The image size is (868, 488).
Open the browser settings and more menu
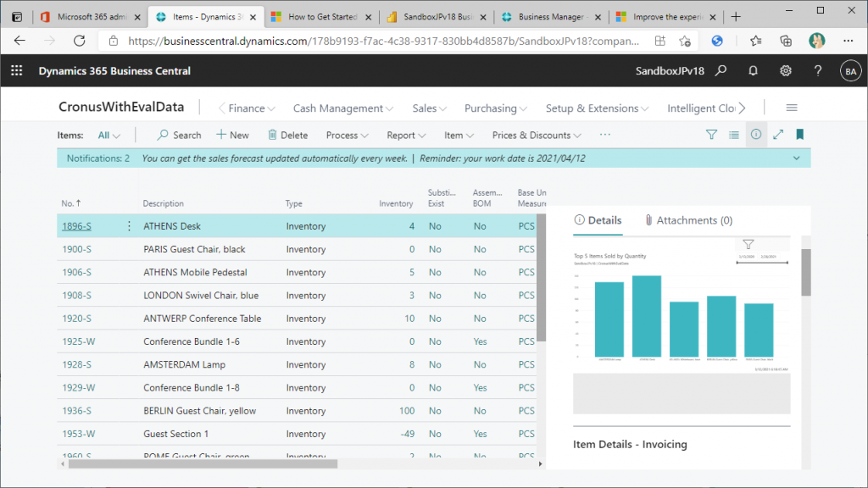click(x=848, y=41)
